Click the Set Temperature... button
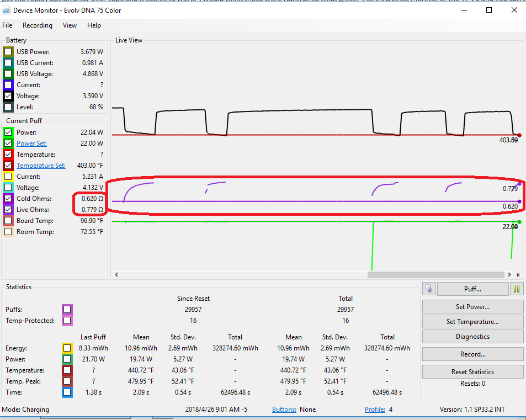The width and height of the screenshot is (526, 420). 472,321
